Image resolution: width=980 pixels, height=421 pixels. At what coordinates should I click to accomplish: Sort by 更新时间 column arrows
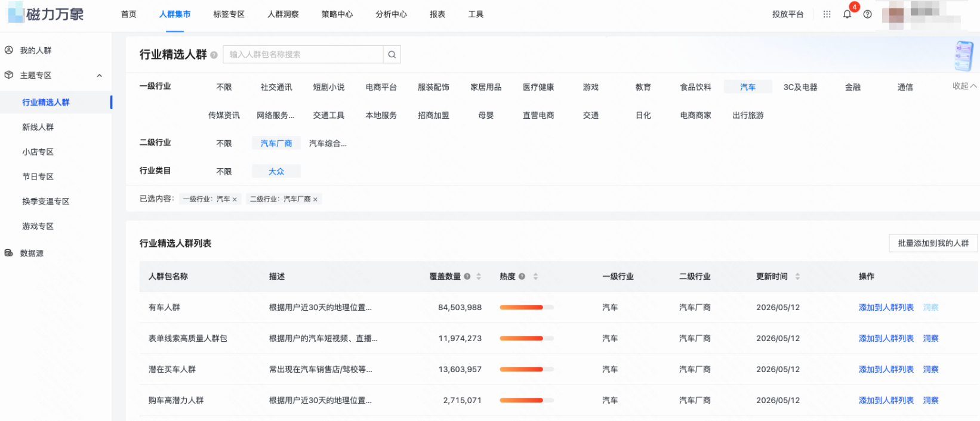(797, 276)
